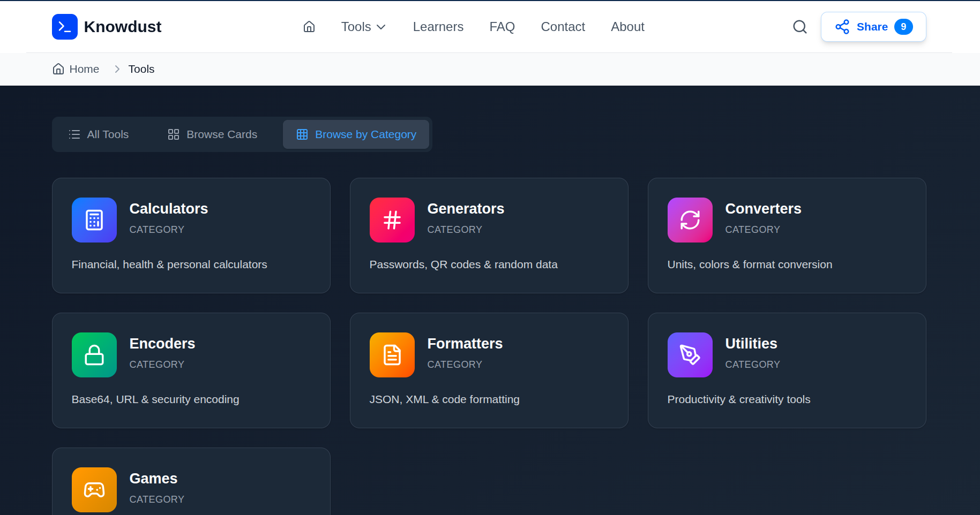Click the breadcrumb chevron separator

(117, 69)
